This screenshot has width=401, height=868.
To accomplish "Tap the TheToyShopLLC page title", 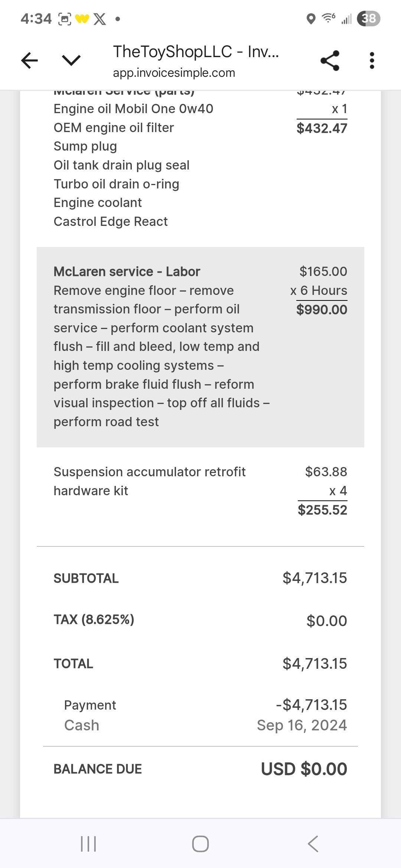I will click(196, 52).
